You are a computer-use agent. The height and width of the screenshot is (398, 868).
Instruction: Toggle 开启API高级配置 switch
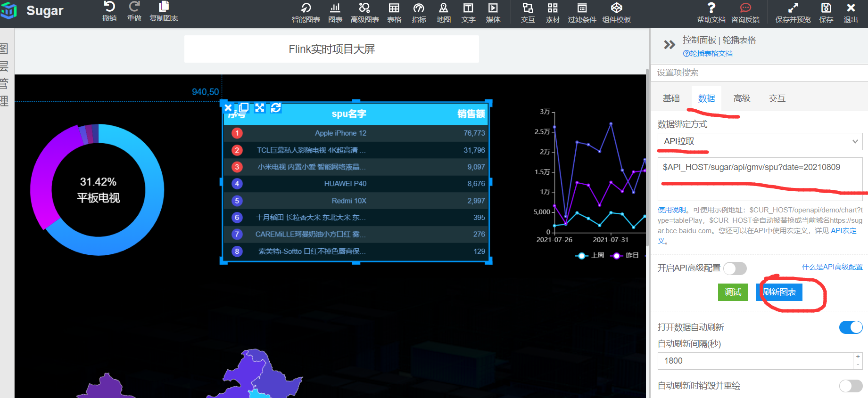coord(735,268)
